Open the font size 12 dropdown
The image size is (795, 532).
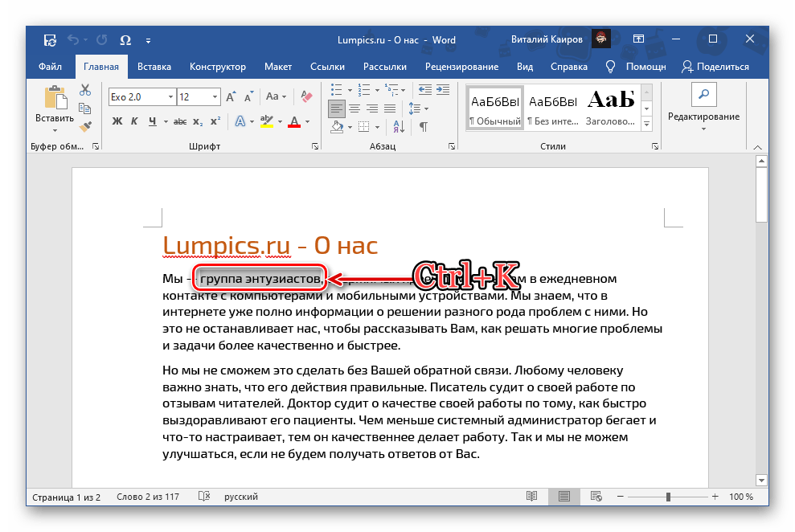[x=215, y=96]
